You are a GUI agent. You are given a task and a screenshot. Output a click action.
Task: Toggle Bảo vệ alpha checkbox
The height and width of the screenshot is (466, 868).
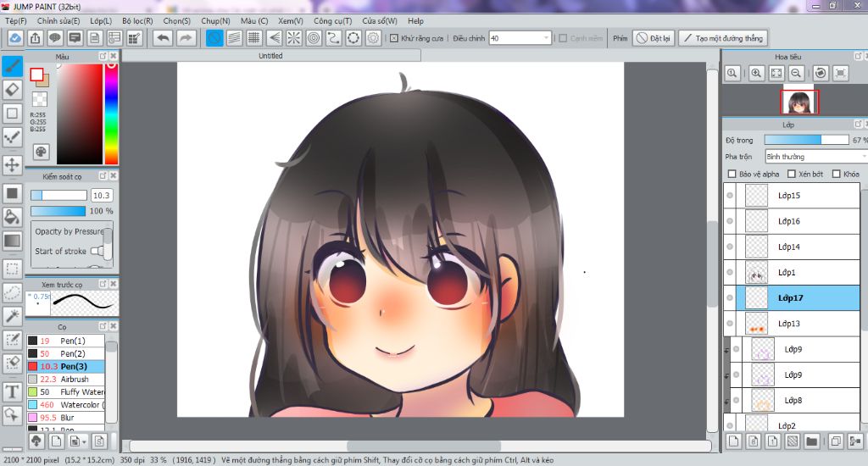[732, 174]
